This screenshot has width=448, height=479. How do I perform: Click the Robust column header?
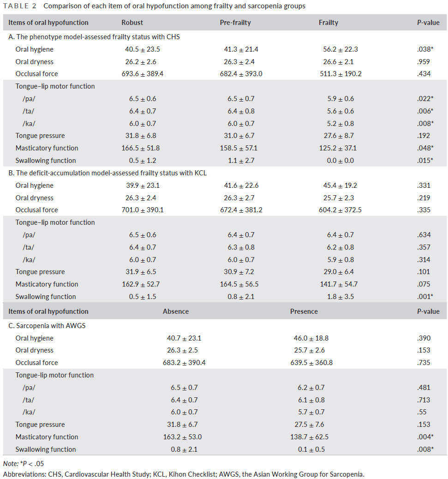click(x=132, y=23)
